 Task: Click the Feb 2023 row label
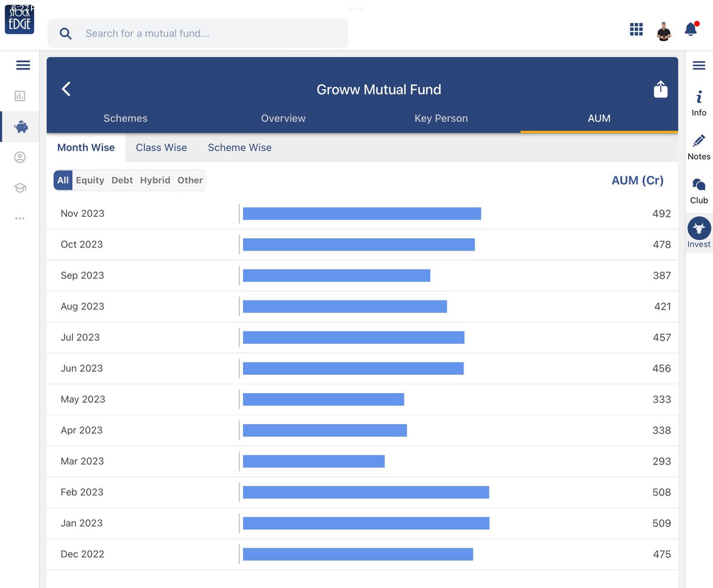82,492
